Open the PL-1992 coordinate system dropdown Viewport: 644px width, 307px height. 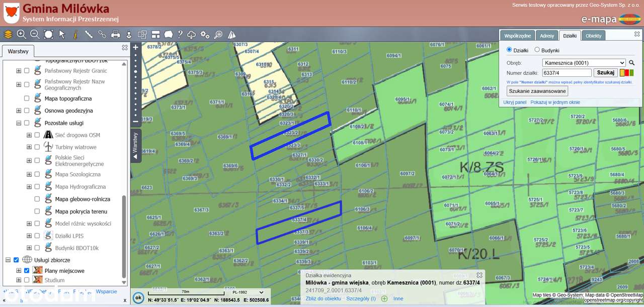[x=248, y=292]
